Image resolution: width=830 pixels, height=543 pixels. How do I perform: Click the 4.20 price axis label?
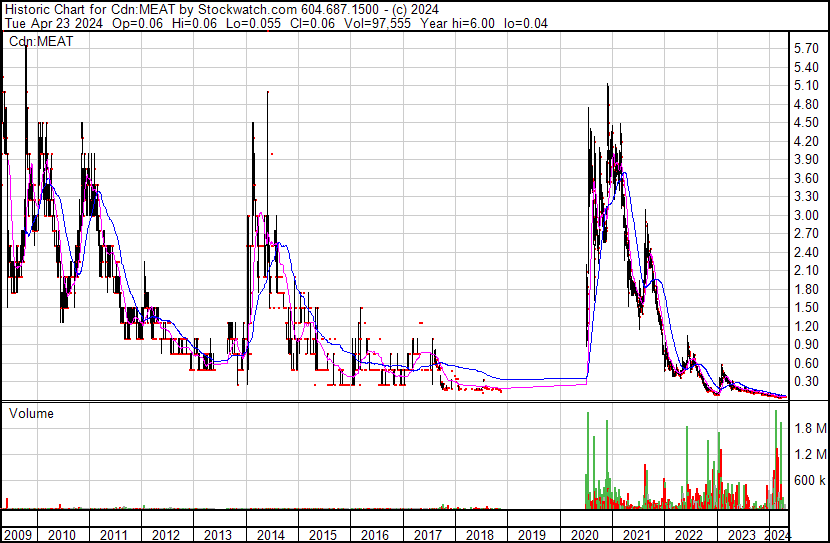806,141
